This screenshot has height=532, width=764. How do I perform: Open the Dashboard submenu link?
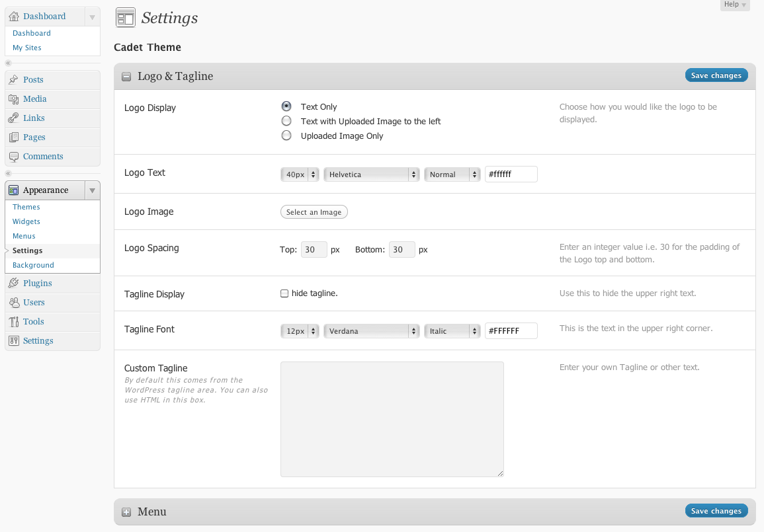(32, 33)
